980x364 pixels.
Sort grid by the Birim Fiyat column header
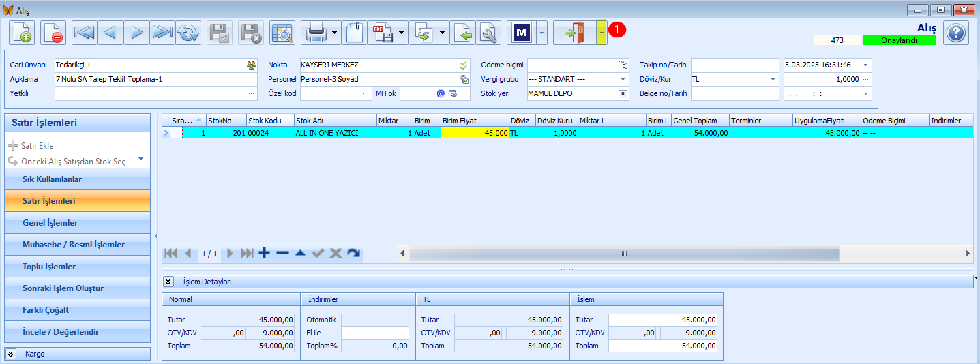coord(475,121)
